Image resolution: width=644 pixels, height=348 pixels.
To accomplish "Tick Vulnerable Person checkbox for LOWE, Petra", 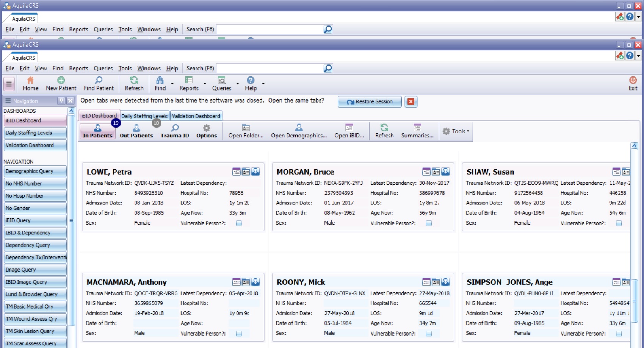I will pyautogui.click(x=239, y=223).
